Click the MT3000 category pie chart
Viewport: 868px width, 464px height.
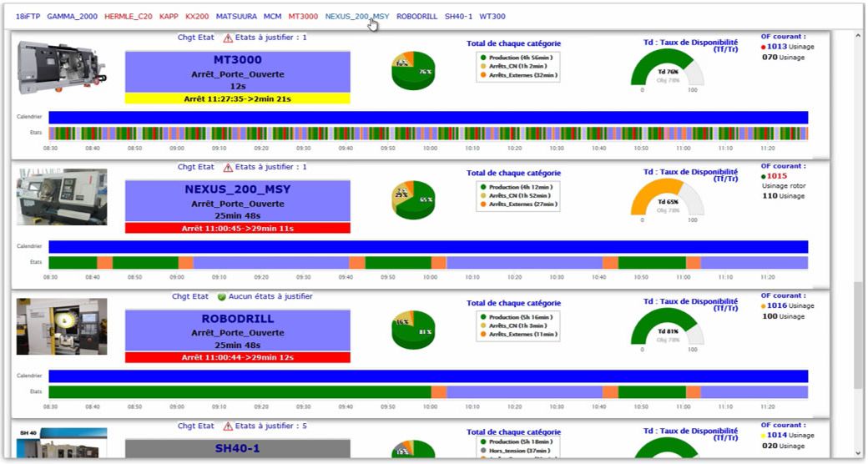[412, 70]
